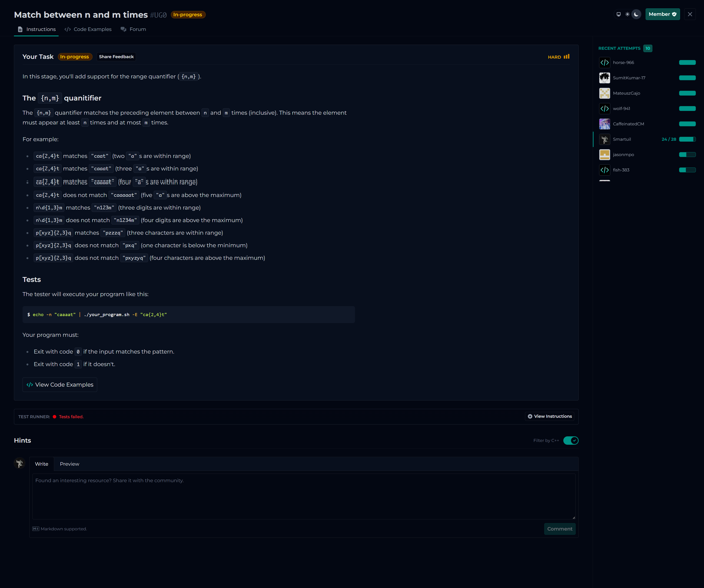
Task: Switch to the Preview tab in hints
Action: point(69,464)
